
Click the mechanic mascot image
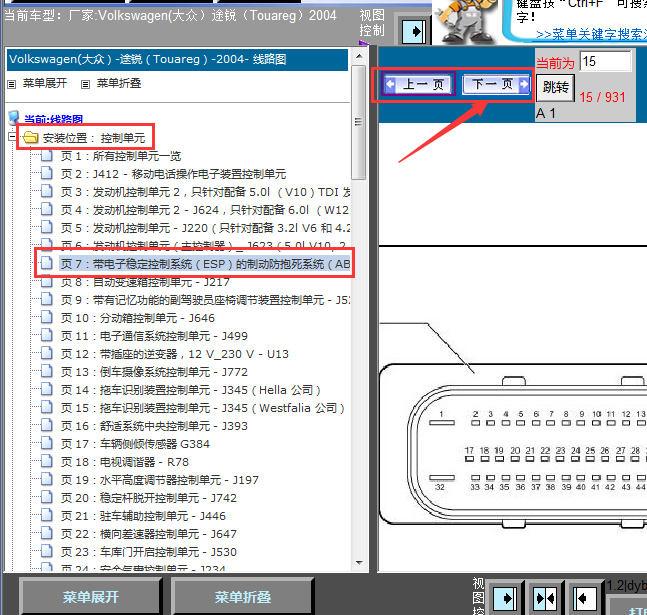click(x=466, y=21)
